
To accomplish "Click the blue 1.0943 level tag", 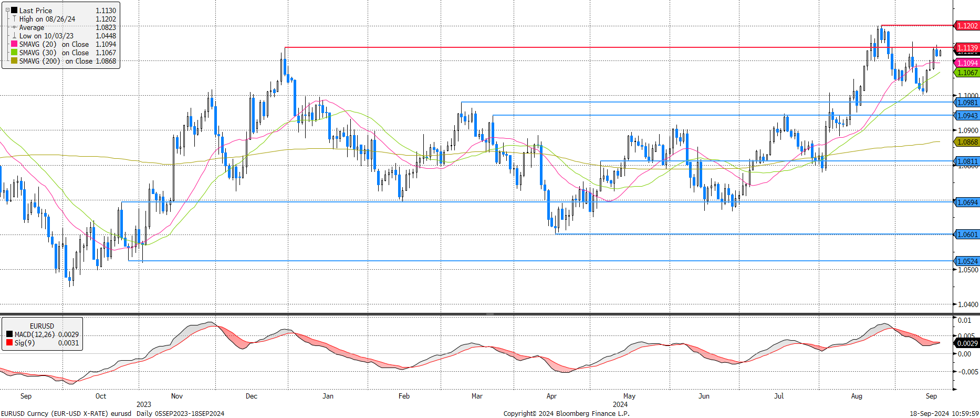I will click(967, 116).
